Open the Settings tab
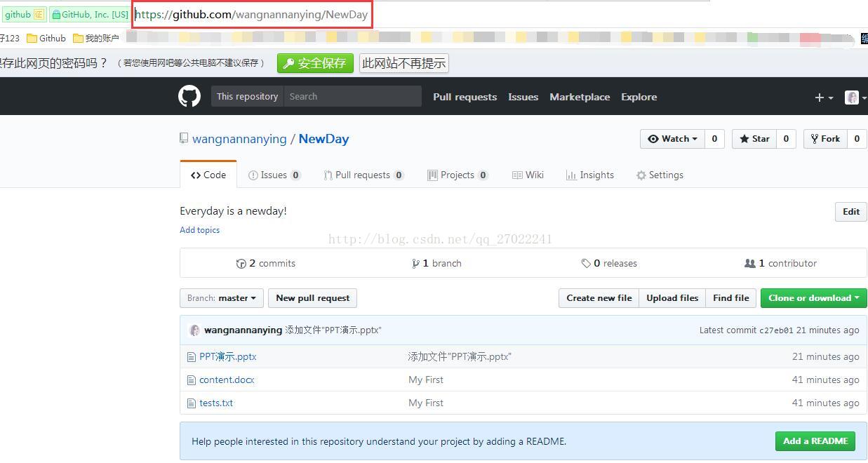The height and width of the screenshot is (463, 868). tap(660, 175)
